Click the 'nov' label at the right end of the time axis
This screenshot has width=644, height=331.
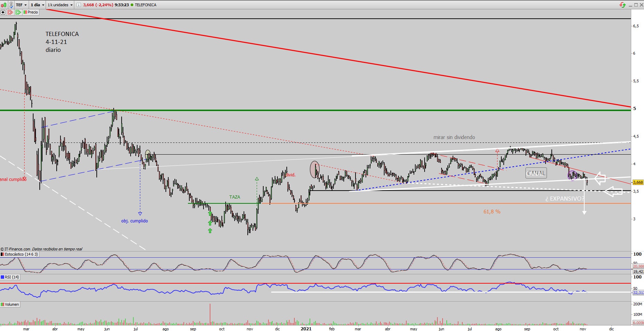[583, 329]
